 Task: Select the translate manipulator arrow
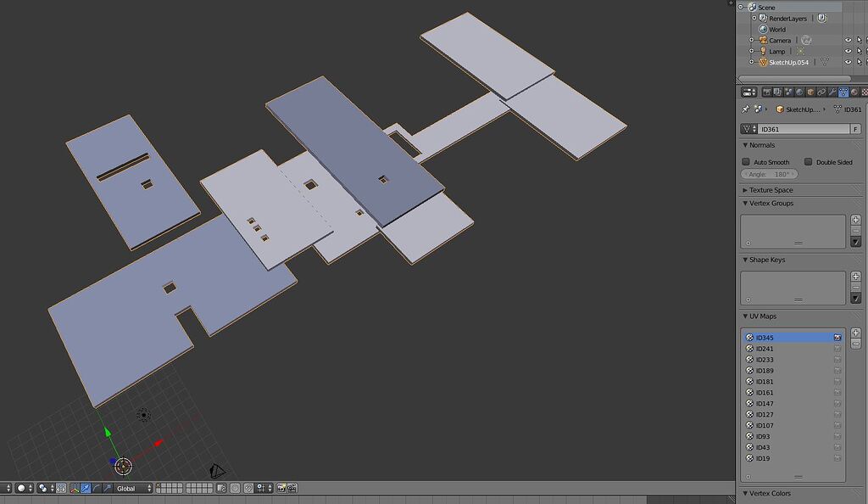[x=86, y=488]
